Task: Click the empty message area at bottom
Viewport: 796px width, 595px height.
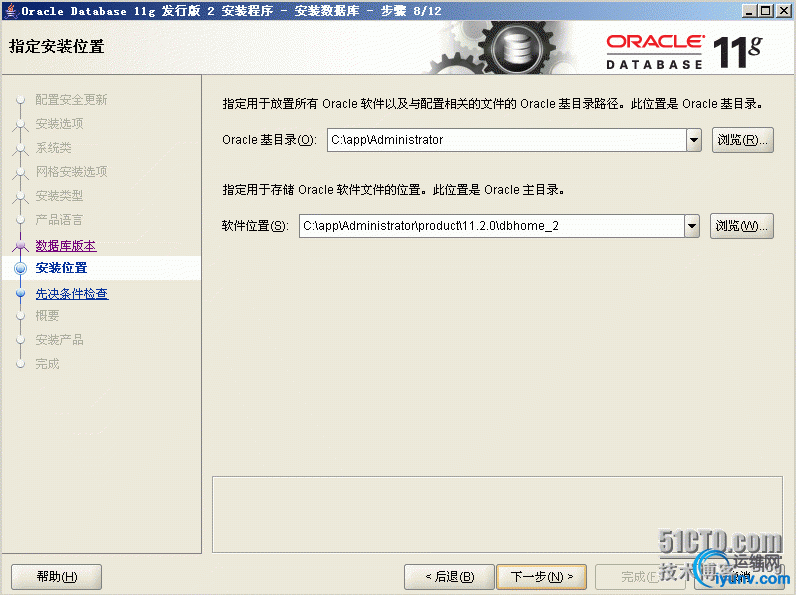Action: coord(497,514)
